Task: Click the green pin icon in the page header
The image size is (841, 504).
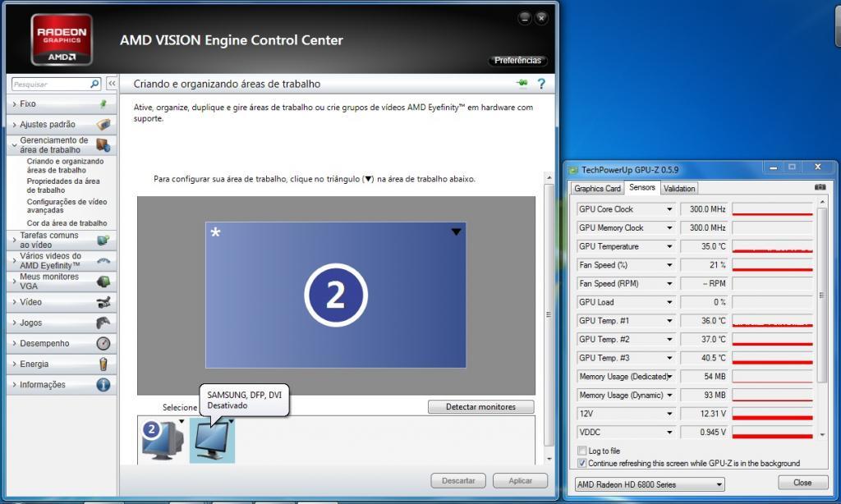Action: tap(522, 83)
